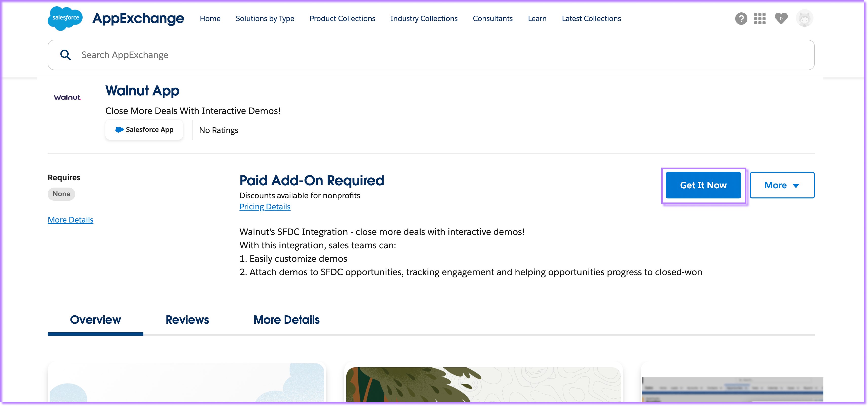Image resolution: width=868 pixels, height=406 pixels.
Task: Switch to the More Details tab
Action: coord(286,320)
